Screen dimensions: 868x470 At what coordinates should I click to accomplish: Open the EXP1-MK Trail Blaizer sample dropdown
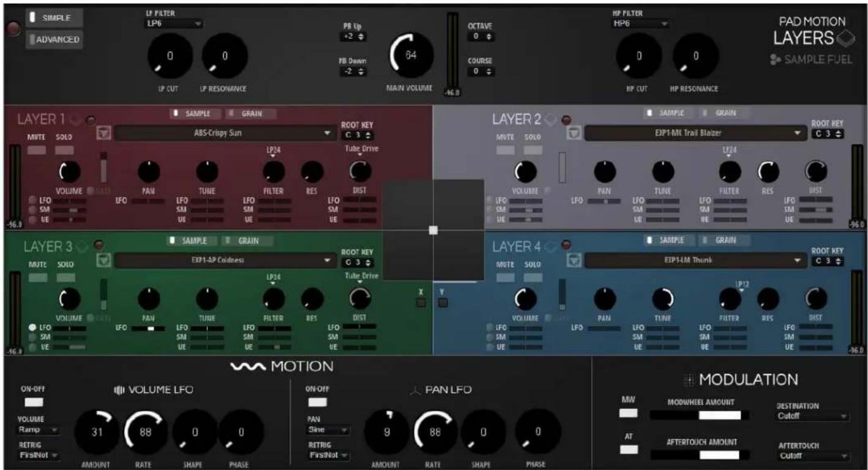tap(696, 133)
